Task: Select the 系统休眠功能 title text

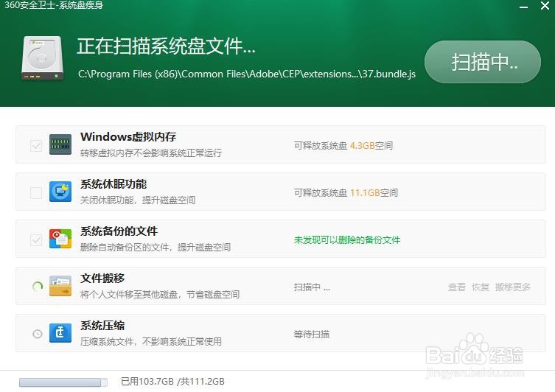Action: (114, 184)
